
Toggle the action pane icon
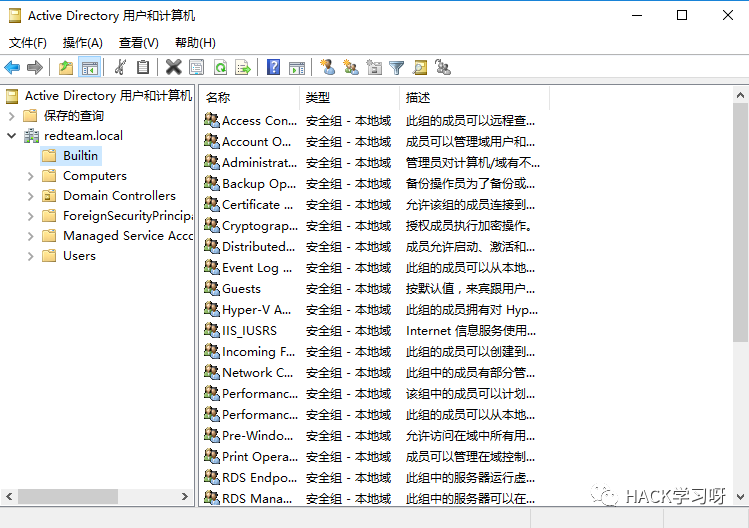click(x=297, y=68)
